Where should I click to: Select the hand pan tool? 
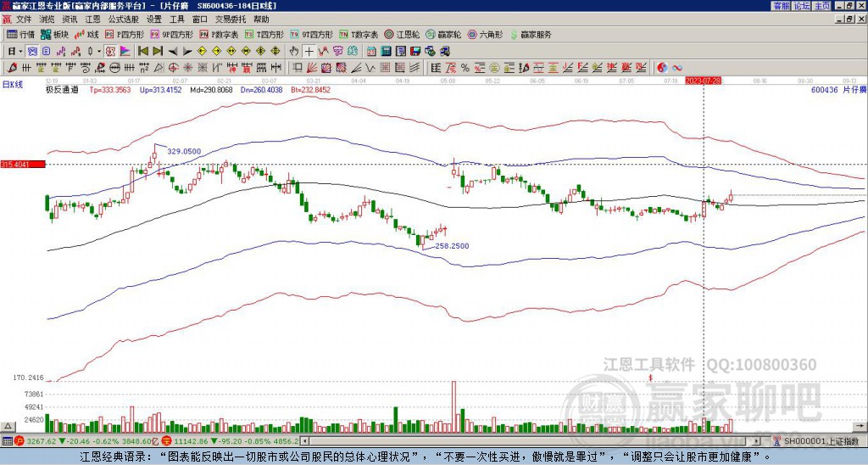coord(294,52)
